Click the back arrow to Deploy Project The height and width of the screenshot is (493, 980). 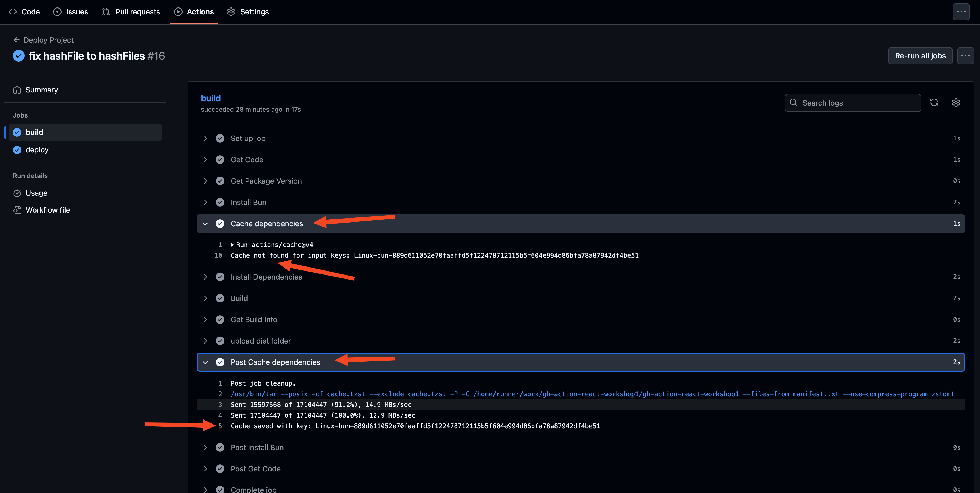(x=16, y=40)
